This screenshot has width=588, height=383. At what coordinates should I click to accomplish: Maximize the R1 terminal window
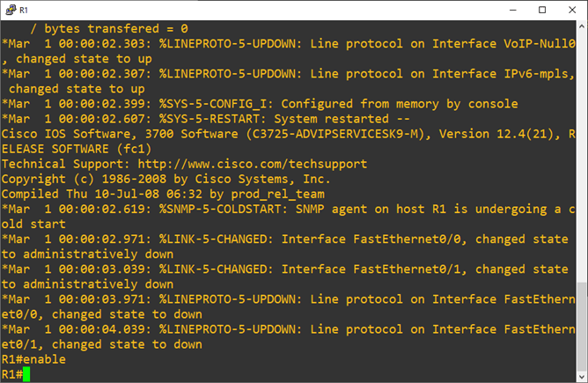tap(540, 10)
